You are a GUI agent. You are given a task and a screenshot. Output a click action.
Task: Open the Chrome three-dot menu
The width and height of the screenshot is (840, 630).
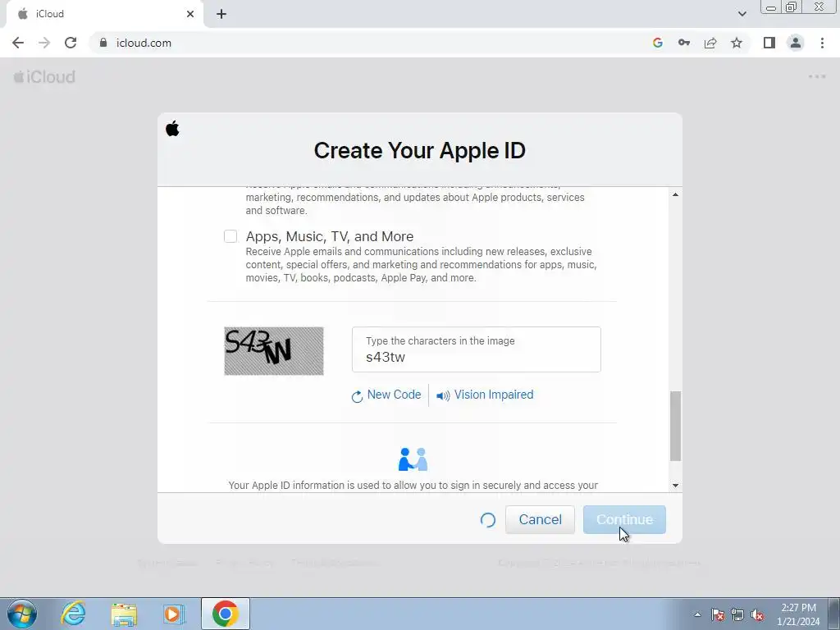tap(822, 43)
